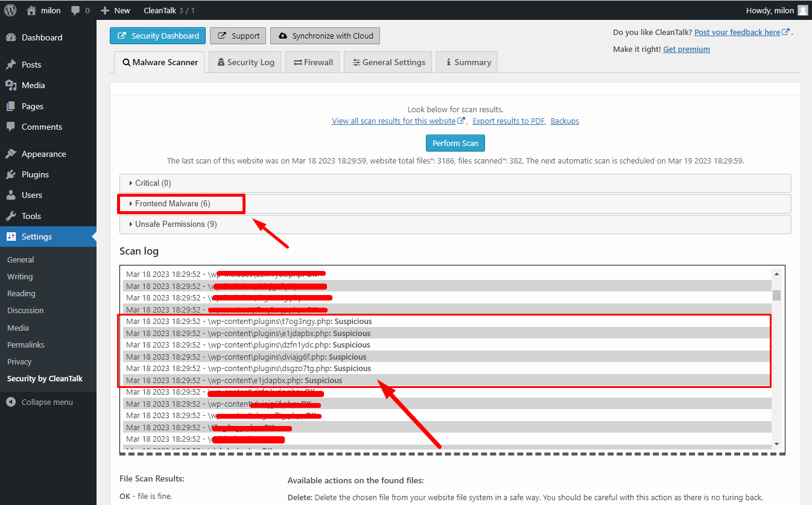Select log row plugins\e1jdapbx.php: Suspicious
The width and height of the screenshot is (812, 505).
pyautogui.click(x=447, y=333)
